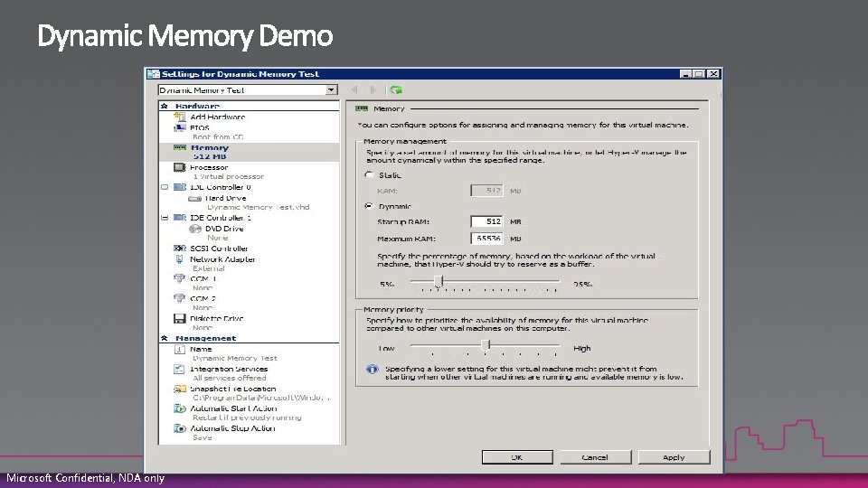The image size is (868, 488).
Task: Select the COM 1 entry
Action: [x=203, y=279]
